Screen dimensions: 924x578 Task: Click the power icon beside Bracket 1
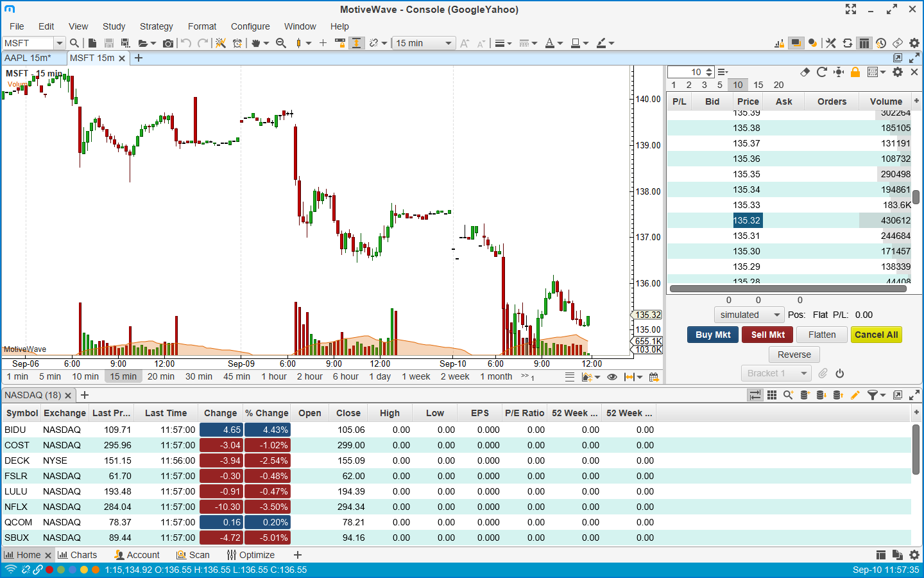[x=840, y=373]
